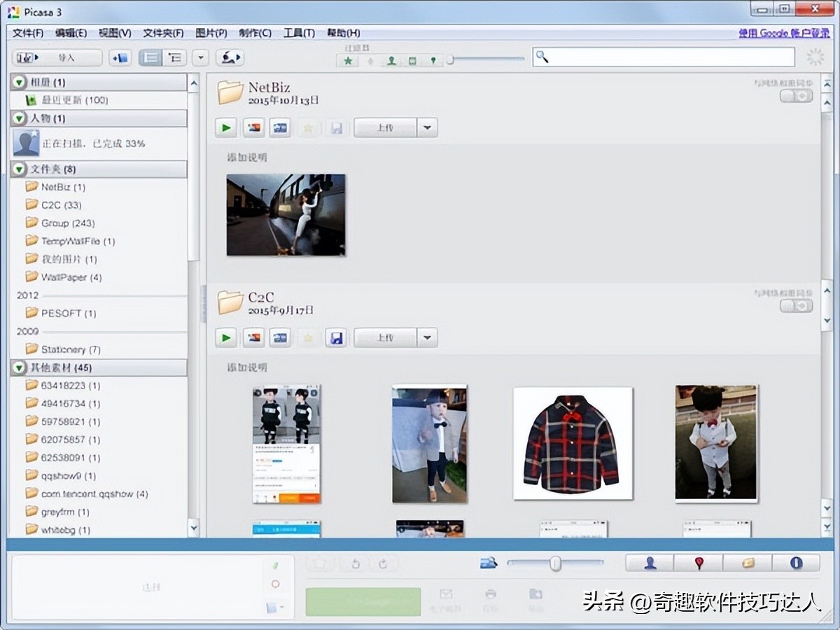Switch to flat folder list view
Image resolution: width=840 pixels, height=630 pixels.
point(150,58)
